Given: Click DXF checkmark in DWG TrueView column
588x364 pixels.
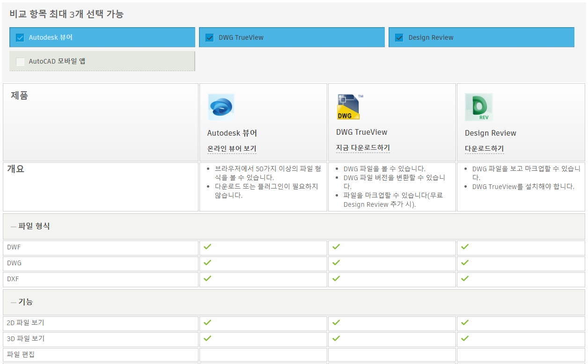Looking at the screenshot, I should (336, 278).
